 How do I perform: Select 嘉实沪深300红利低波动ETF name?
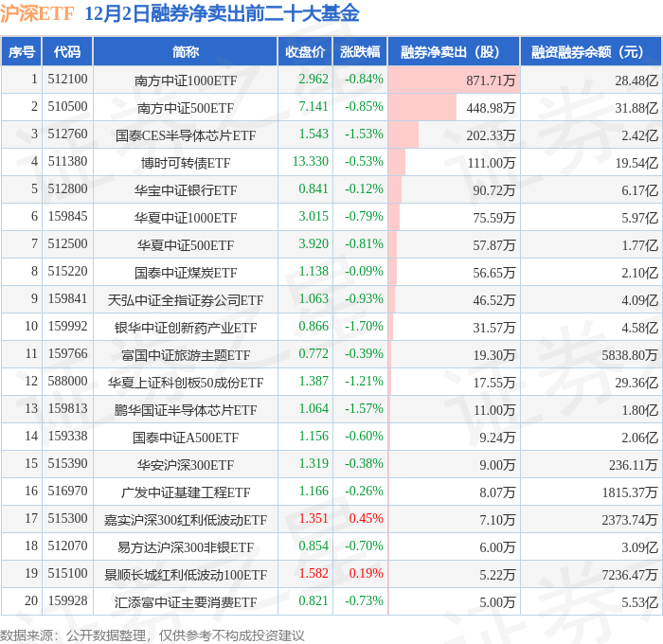[186, 520]
